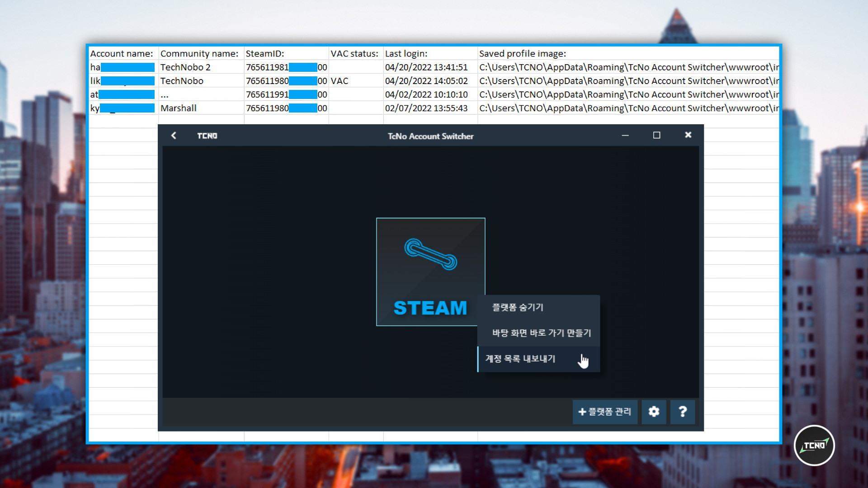Click the back arrow in title bar

coord(174,136)
